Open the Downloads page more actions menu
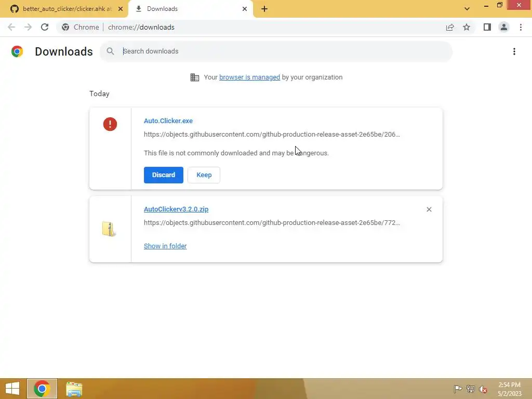532x399 pixels. 514,51
